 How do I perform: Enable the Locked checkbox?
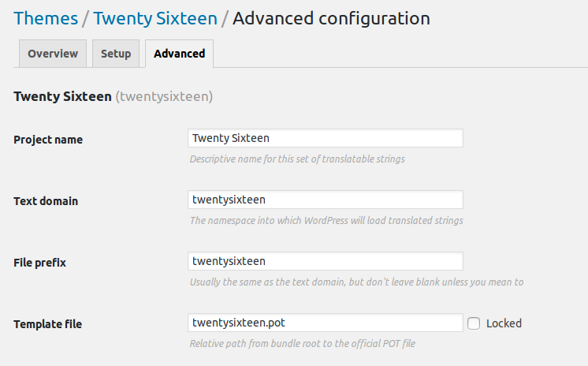[x=474, y=323]
